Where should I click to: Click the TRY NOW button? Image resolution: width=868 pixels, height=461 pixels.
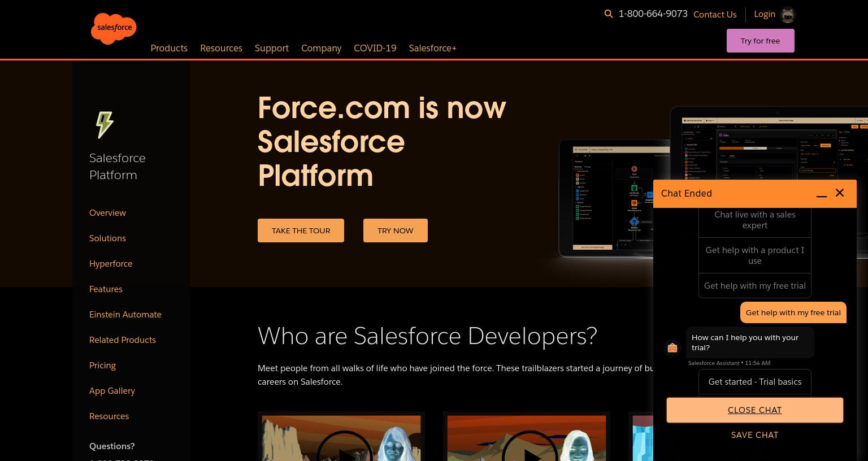tap(396, 230)
